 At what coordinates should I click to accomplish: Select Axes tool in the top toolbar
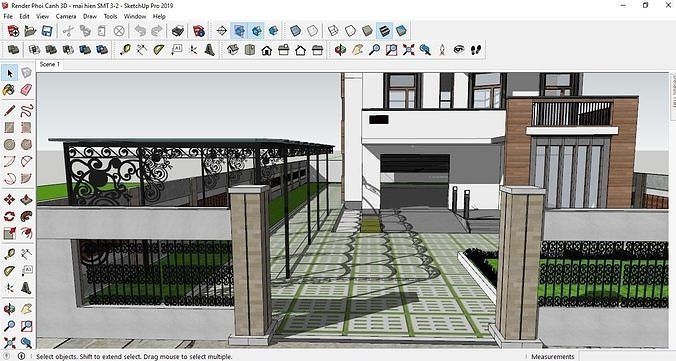coord(193,50)
